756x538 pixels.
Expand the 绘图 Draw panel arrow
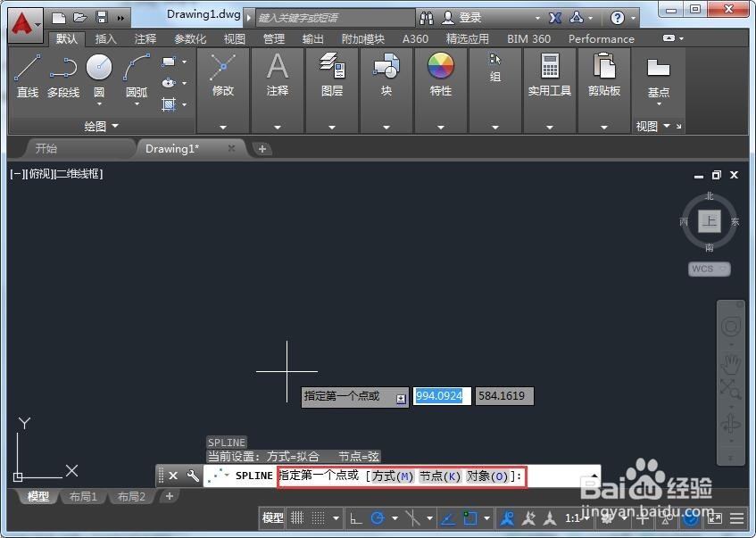point(115,126)
